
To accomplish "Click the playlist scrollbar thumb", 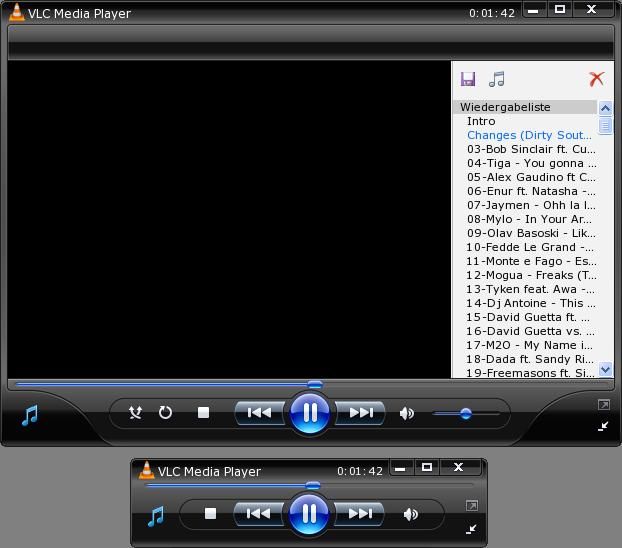I will [605, 126].
